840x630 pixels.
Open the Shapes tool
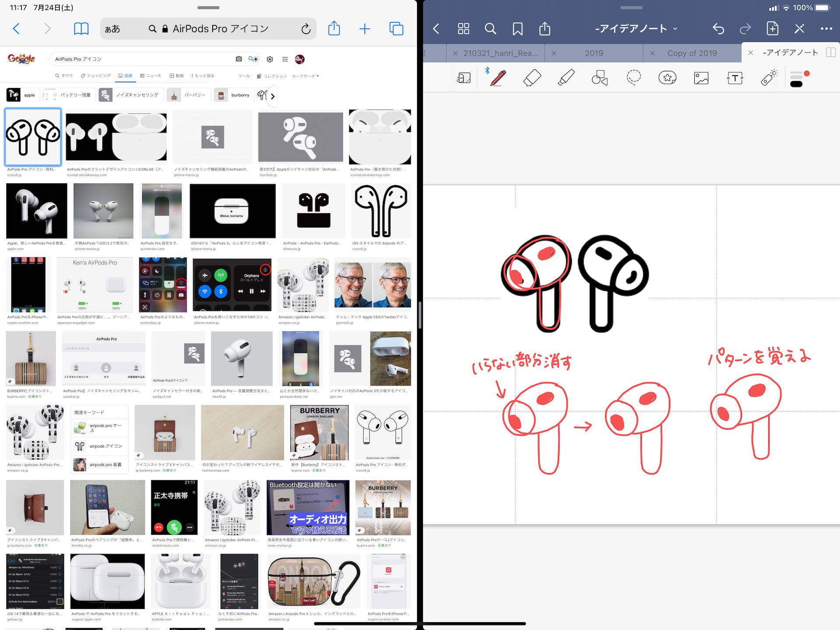pyautogui.click(x=600, y=78)
